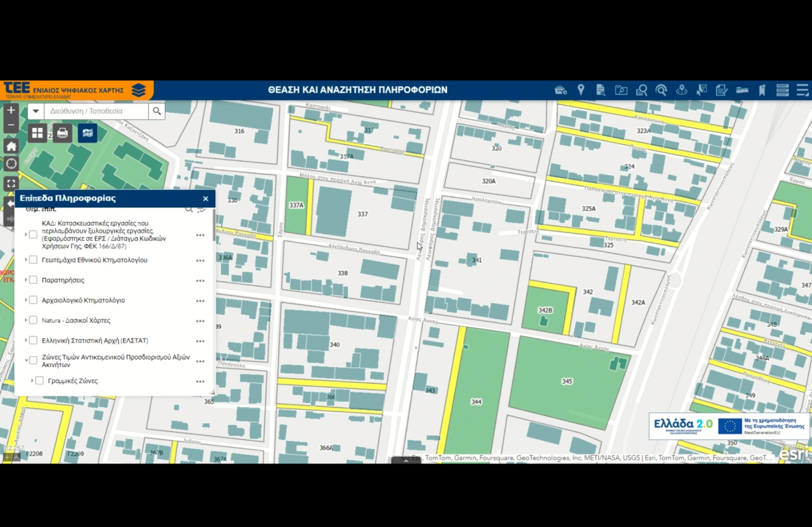The height and width of the screenshot is (527, 812).
Task: Expand the Παρατηρήσεις layer group
Action: (x=26, y=280)
